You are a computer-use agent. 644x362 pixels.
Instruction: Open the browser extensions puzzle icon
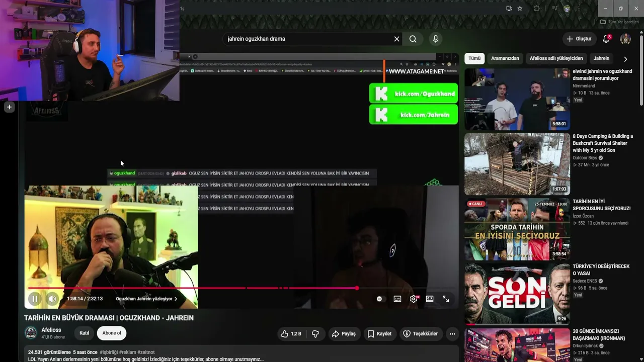click(x=537, y=9)
